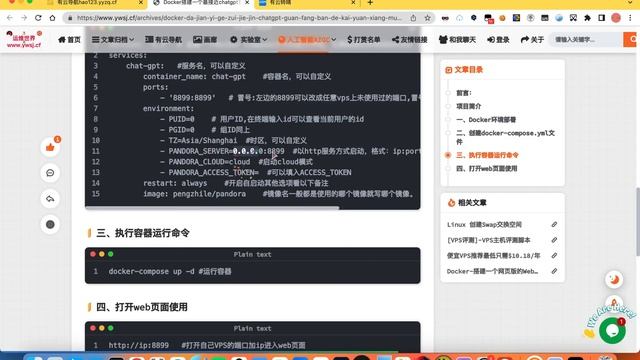
Task: Click the code block horizontal scrollbar
Action: click(x=212, y=208)
